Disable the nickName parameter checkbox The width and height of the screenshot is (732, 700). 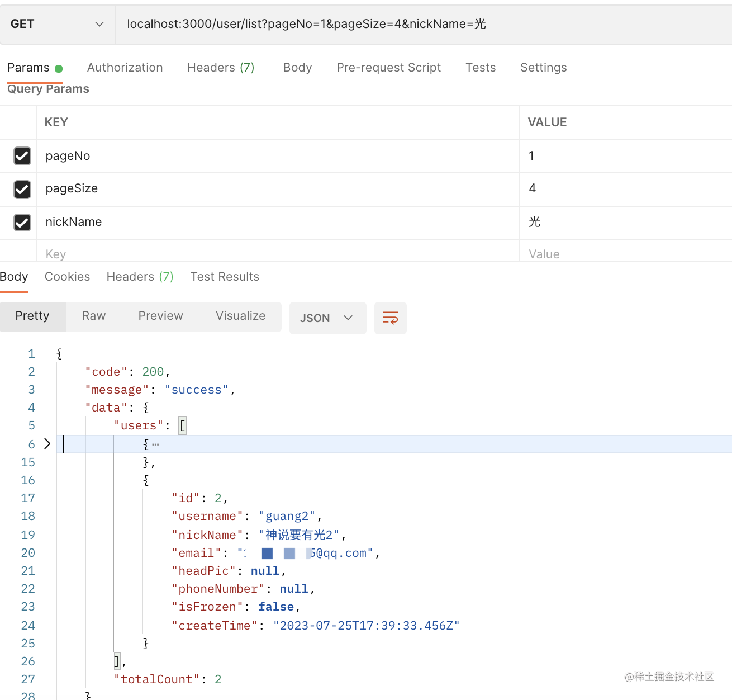22,223
